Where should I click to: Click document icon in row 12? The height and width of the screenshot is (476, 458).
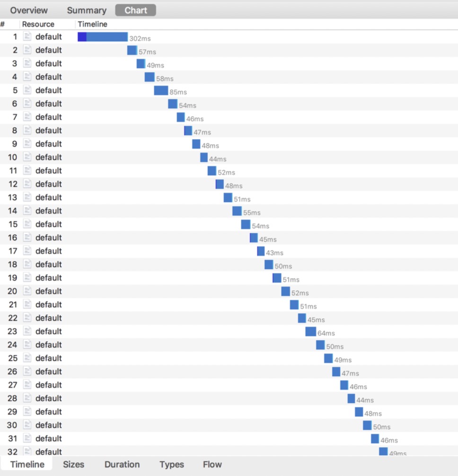(x=27, y=184)
